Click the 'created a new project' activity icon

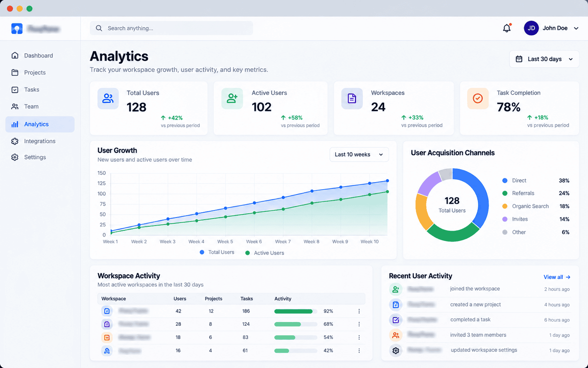pyautogui.click(x=396, y=305)
